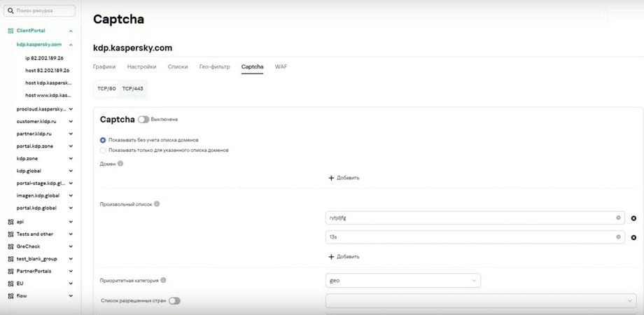Expand the partner.kldp.ru node
The image size is (644, 315).
(71, 134)
